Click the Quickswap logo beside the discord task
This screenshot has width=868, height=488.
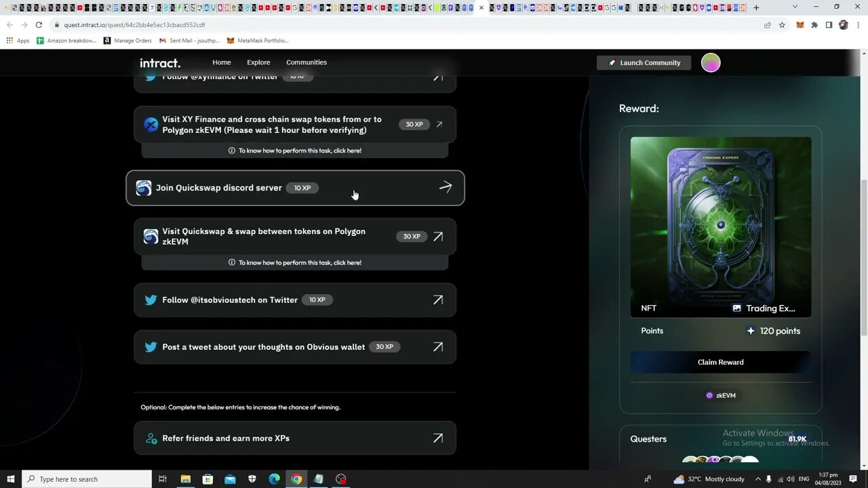144,188
